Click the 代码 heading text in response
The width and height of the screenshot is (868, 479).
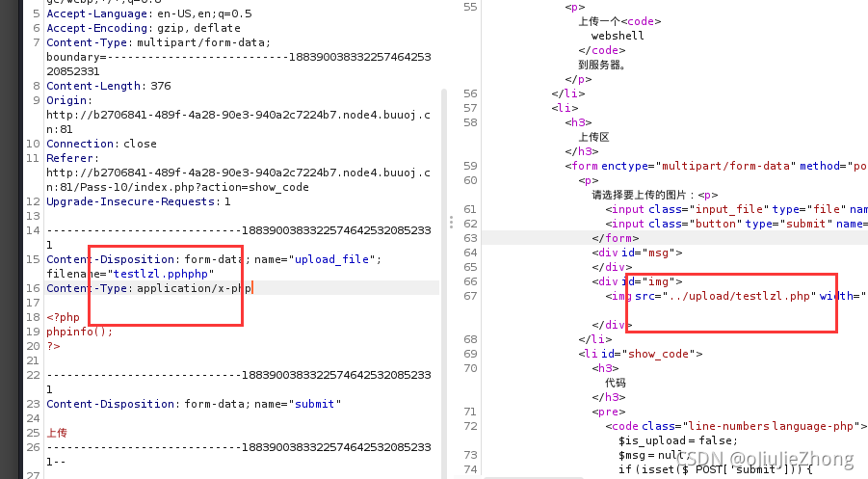coord(616,383)
